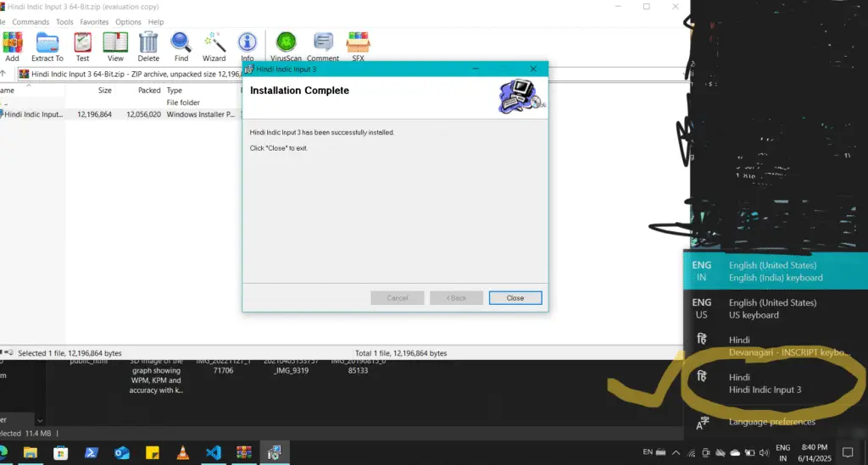Sort file list by Size column
The image size is (868, 465).
(x=104, y=90)
